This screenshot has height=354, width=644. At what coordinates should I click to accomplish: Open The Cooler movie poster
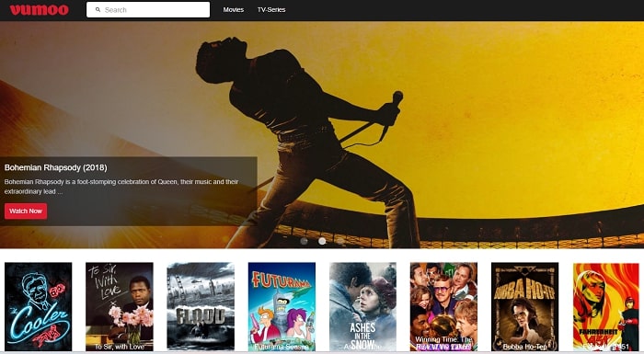[x=39, y=307]
